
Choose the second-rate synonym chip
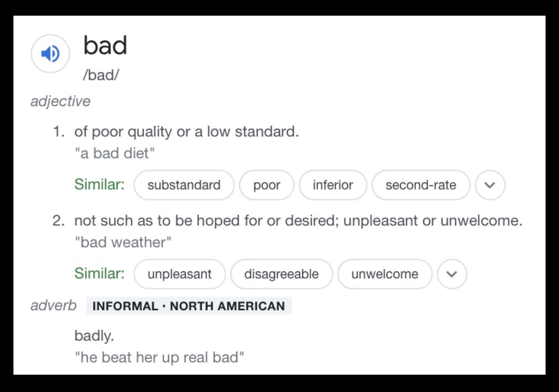click(421, 185)
